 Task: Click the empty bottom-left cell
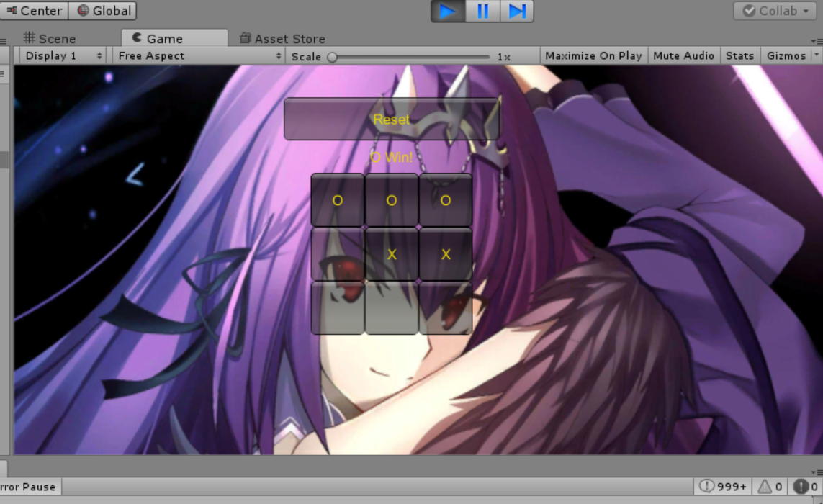338,308
